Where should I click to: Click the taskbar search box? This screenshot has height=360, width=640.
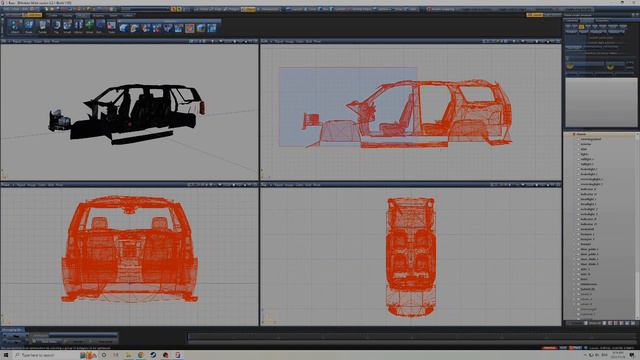46,355
